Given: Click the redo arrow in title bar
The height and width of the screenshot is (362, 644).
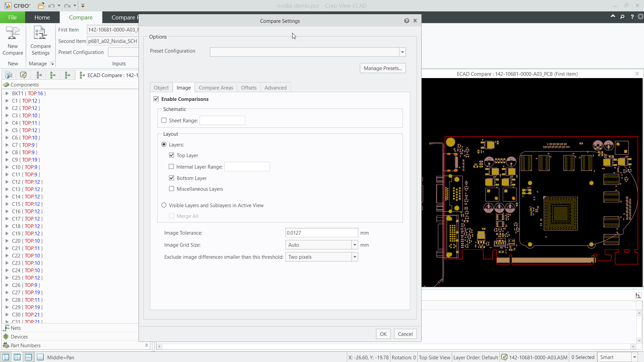Looking at the screenshot, I should [67, 6].
